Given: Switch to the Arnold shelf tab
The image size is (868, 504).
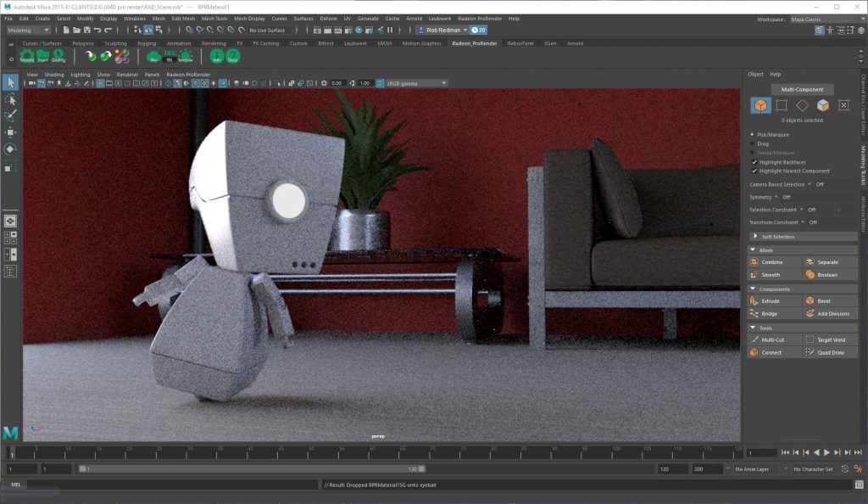Looking at the screenshot, I should coord(576,43).
